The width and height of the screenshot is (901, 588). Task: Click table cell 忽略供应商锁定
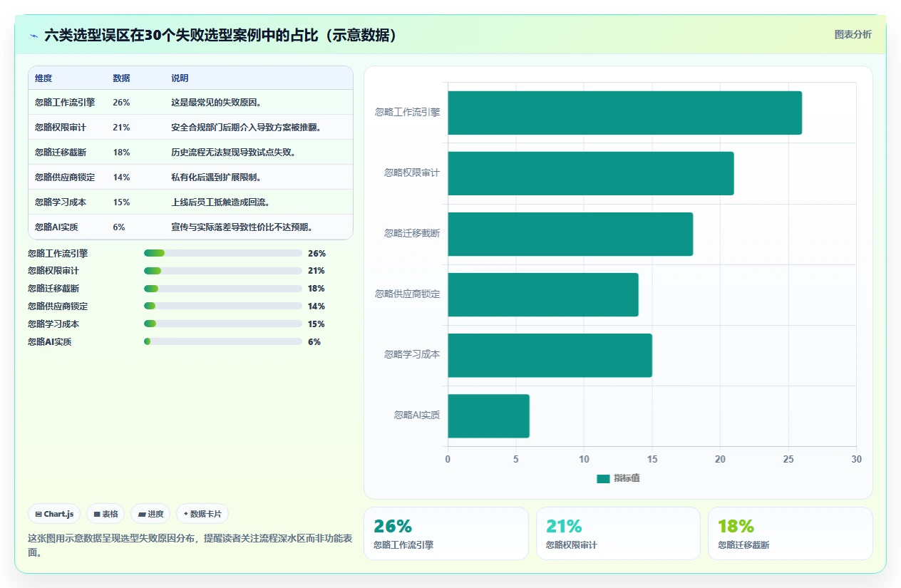point(65,177)
